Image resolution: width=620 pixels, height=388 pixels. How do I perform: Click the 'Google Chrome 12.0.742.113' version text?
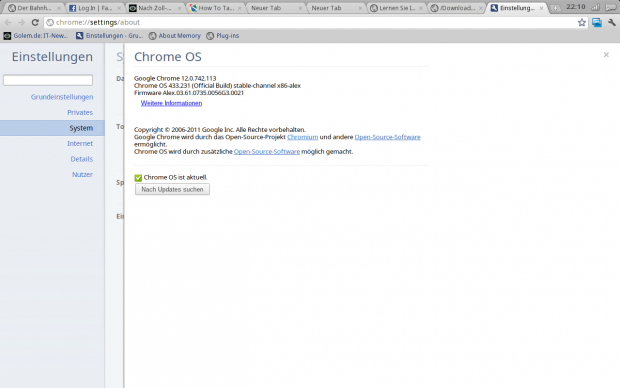[175, 78]
